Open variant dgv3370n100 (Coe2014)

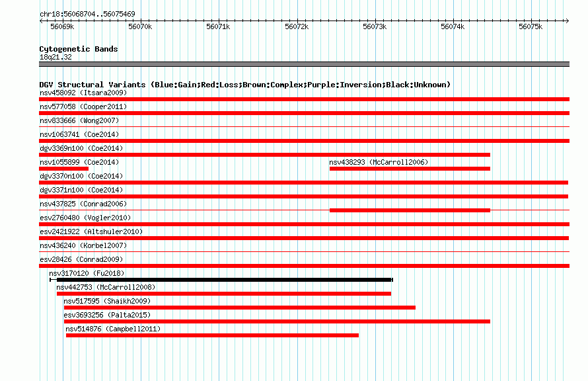(81, 176)
